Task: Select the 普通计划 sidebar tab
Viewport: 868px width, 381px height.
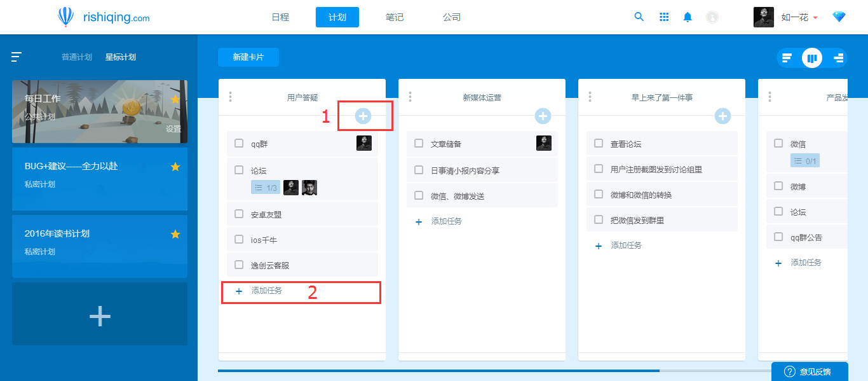Action: tap(76, 57)
